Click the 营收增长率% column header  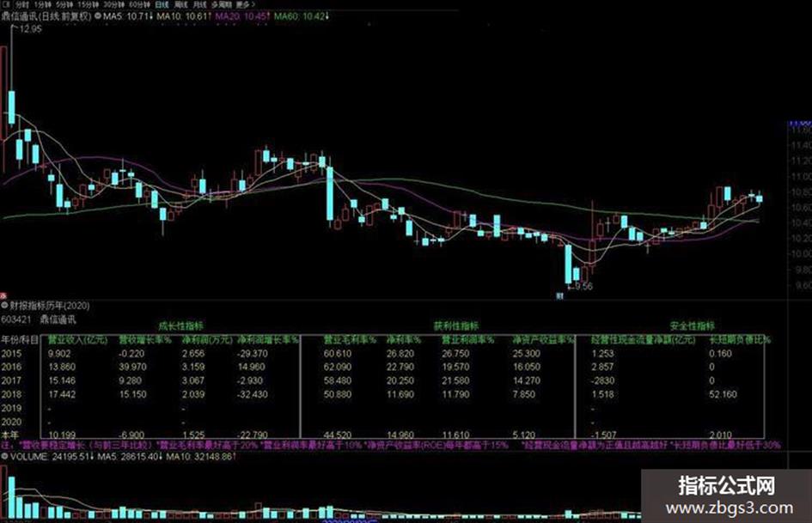(145, 340)
